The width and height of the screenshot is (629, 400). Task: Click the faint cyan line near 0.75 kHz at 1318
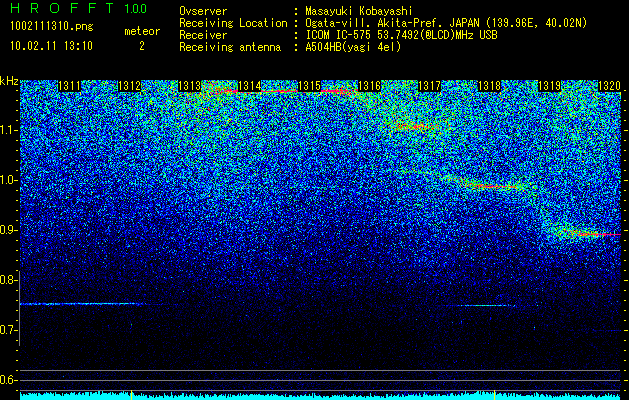coord(487,306)
